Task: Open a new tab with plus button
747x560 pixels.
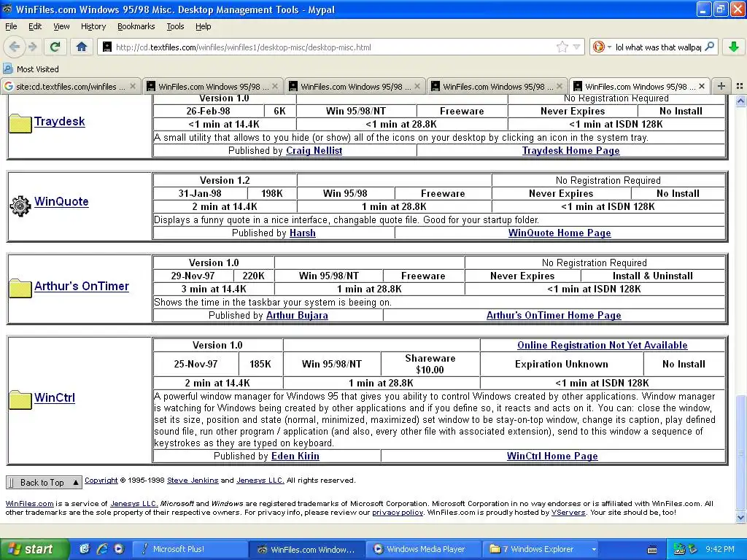Action: point(721,86)
